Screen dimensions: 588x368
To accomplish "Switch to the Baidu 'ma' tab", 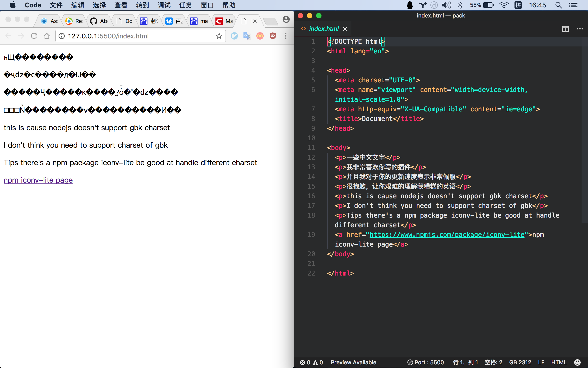I will click(199, 21).
